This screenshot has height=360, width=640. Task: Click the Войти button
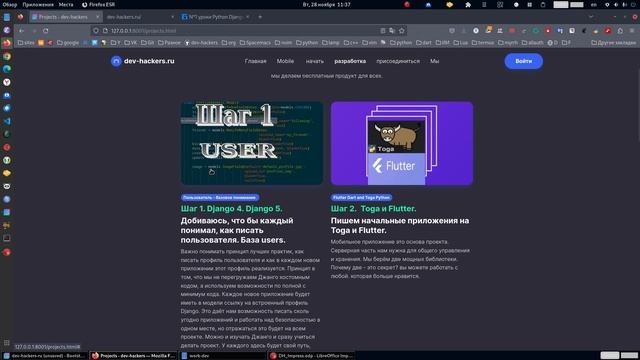[524, 61]
